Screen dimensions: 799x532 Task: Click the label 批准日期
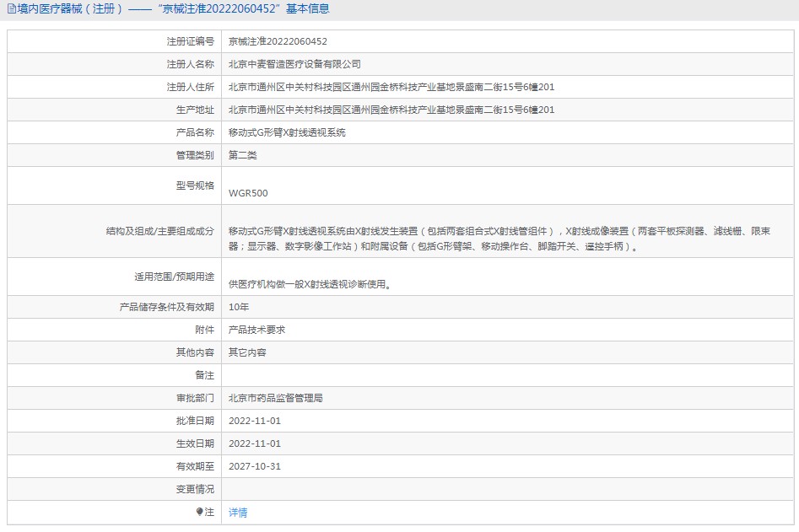(195, 421)
